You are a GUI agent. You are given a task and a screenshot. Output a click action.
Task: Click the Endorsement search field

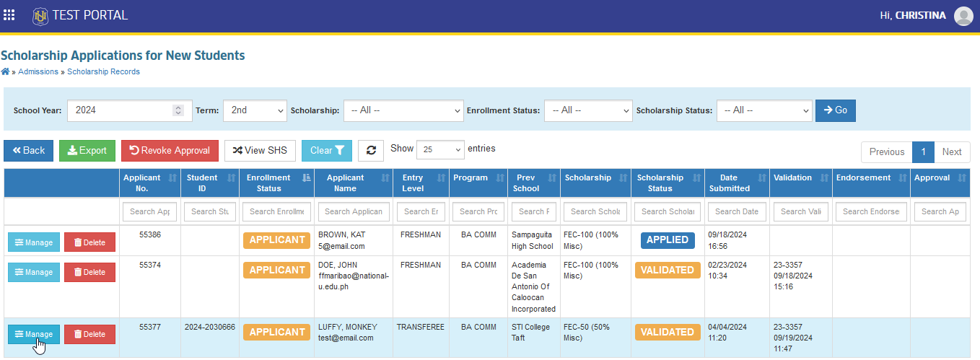click(x=871, y=211)
